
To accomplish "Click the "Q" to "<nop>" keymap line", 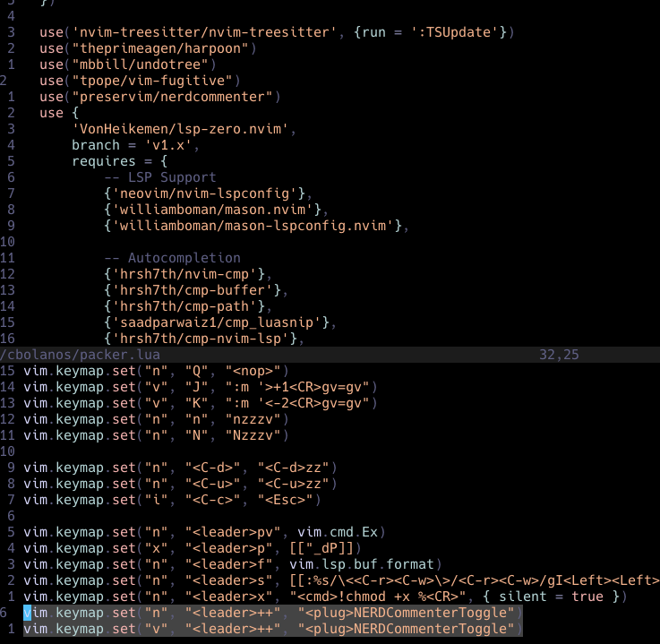I will [156, 371].
